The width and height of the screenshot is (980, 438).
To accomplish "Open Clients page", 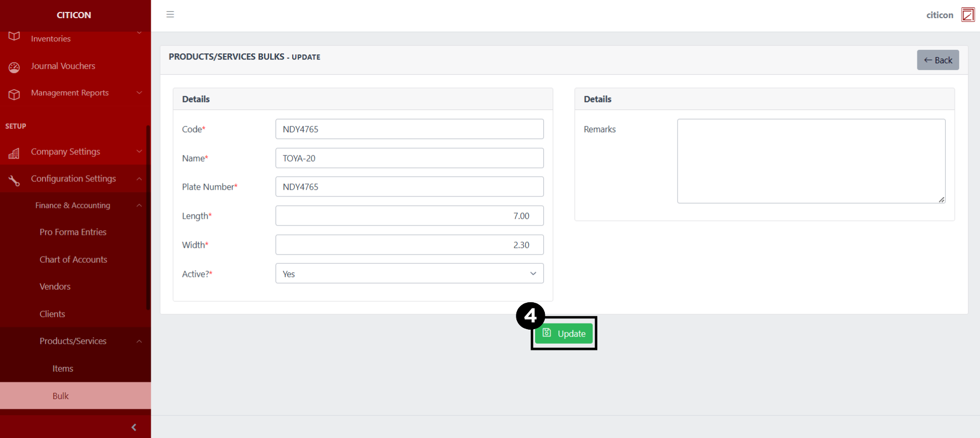I will [x=52, y=314].
